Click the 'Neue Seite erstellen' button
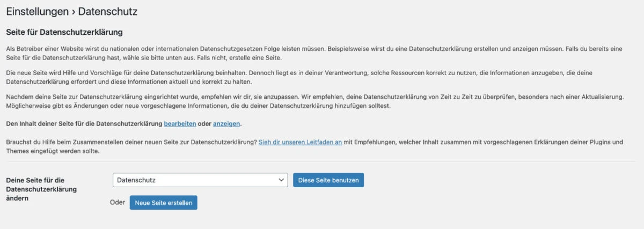This screenshot has height=229, width=644. (163, 203)
